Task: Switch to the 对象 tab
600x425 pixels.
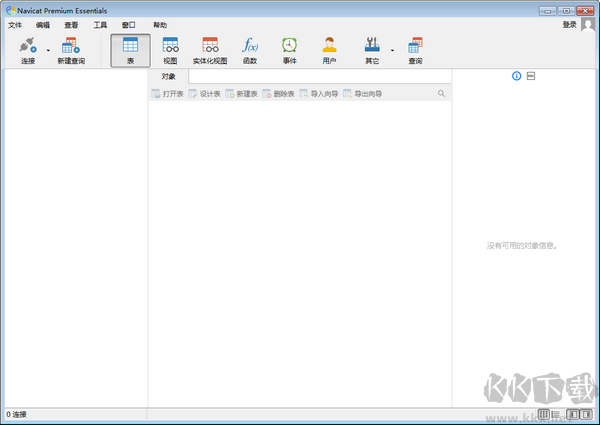Action: coord(168,77)
